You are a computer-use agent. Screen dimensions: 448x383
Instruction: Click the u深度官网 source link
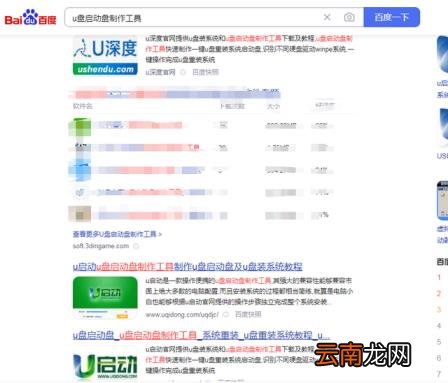[160, 72]
